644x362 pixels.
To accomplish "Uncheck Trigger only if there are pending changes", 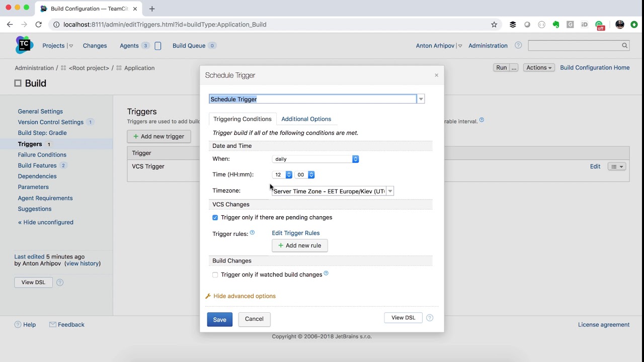I will pyautogui.click(x=215, y=218).
